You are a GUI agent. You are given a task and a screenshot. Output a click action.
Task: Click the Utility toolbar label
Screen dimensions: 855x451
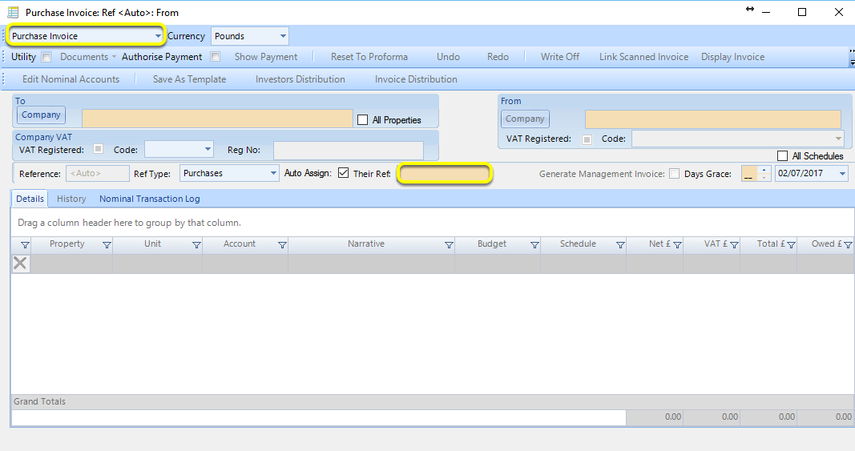[x=23, y=57]
